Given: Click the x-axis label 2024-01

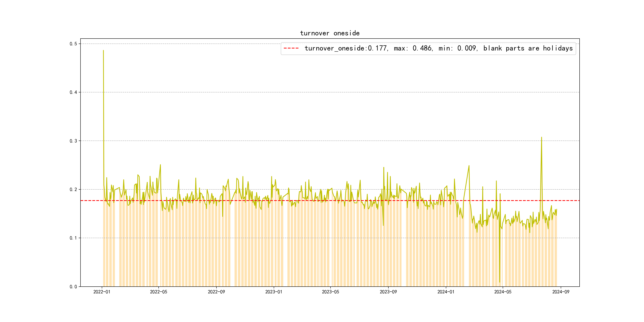Looking at the screenshot, I should tap(446, 292).
